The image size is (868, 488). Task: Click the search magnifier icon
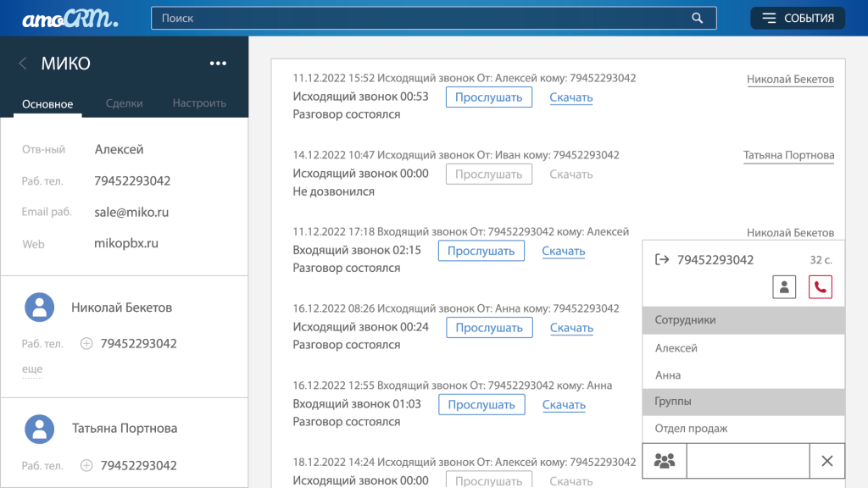[697, 18]
